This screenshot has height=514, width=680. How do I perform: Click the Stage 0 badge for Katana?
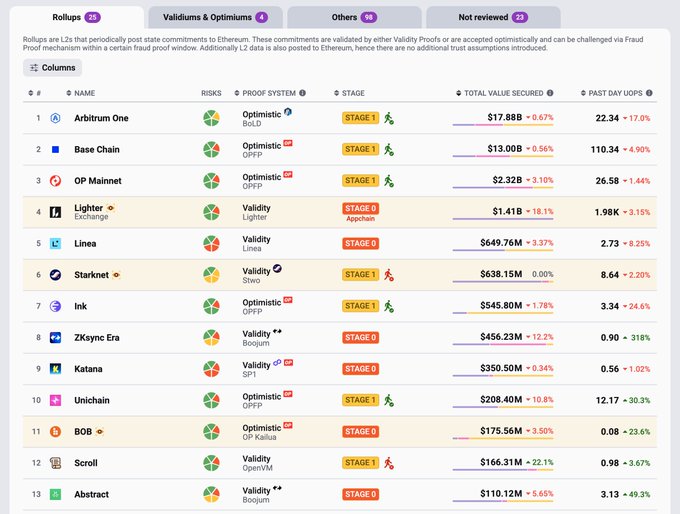click(x=360, y=369)
